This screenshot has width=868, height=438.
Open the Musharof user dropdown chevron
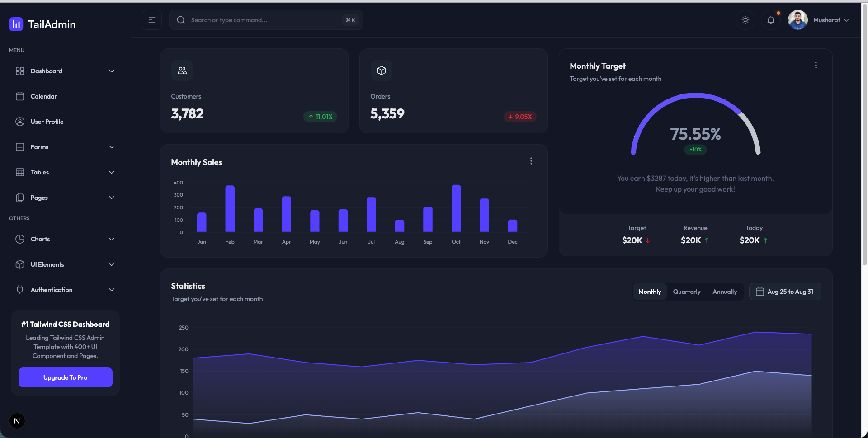click(846, 20)
